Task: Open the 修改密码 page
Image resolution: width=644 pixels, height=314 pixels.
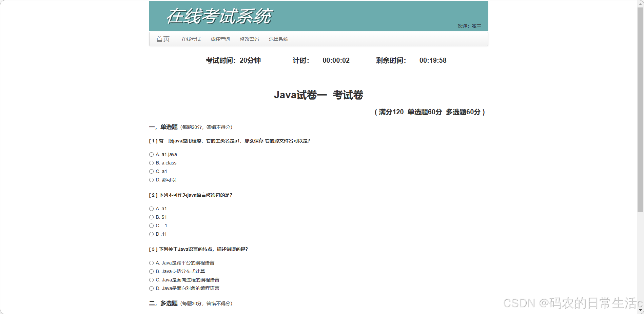Action: tap(249, 39)
